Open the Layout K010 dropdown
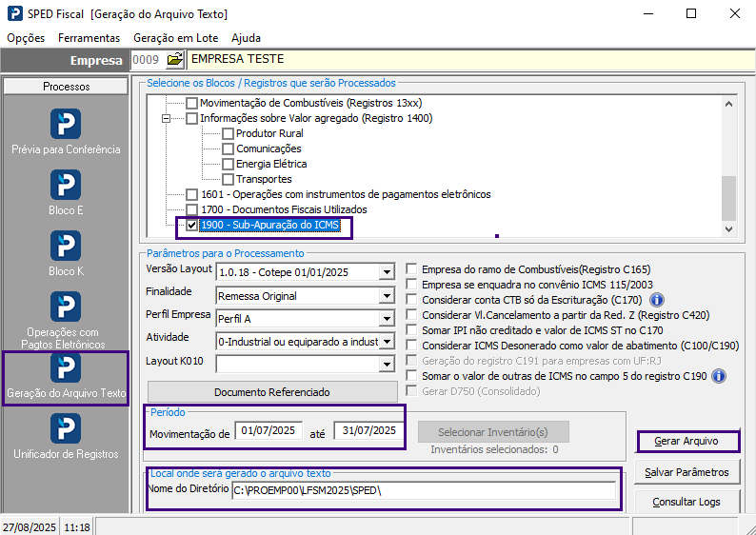The height and width of the screenshot is (535, 756). (x=387, y=365)
